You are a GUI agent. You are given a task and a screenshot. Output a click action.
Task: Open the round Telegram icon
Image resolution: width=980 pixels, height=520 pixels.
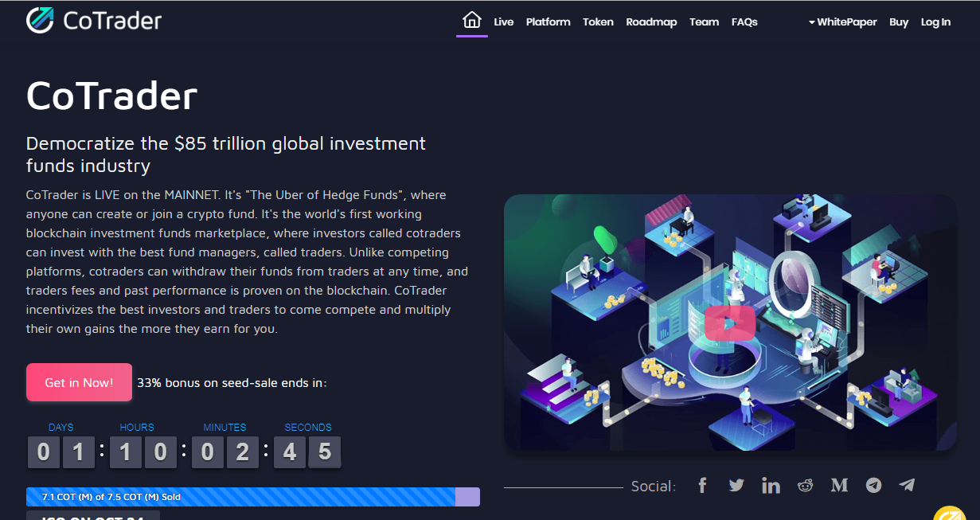coord(873,485)
